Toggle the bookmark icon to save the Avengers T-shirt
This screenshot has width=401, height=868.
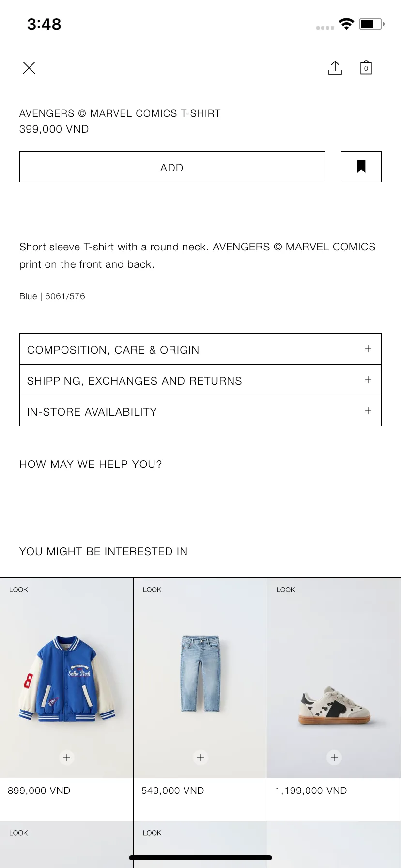[x=361, y=167]
